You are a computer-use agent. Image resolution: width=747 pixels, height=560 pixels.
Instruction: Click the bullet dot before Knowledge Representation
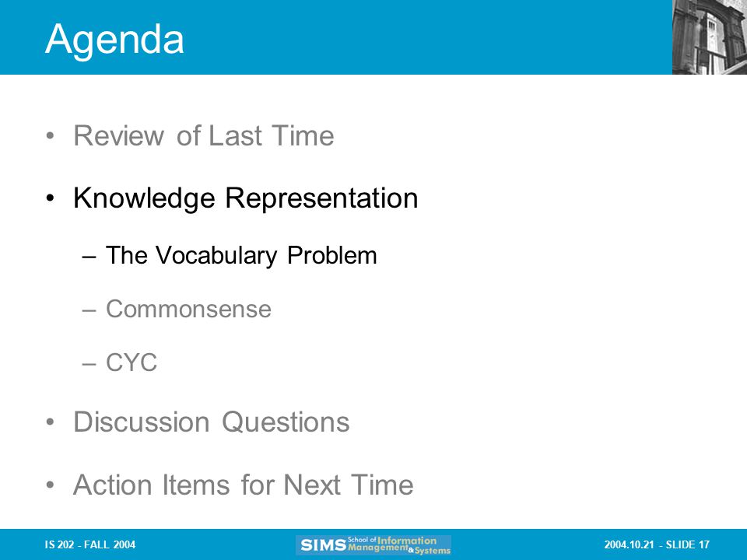[50, 198]
